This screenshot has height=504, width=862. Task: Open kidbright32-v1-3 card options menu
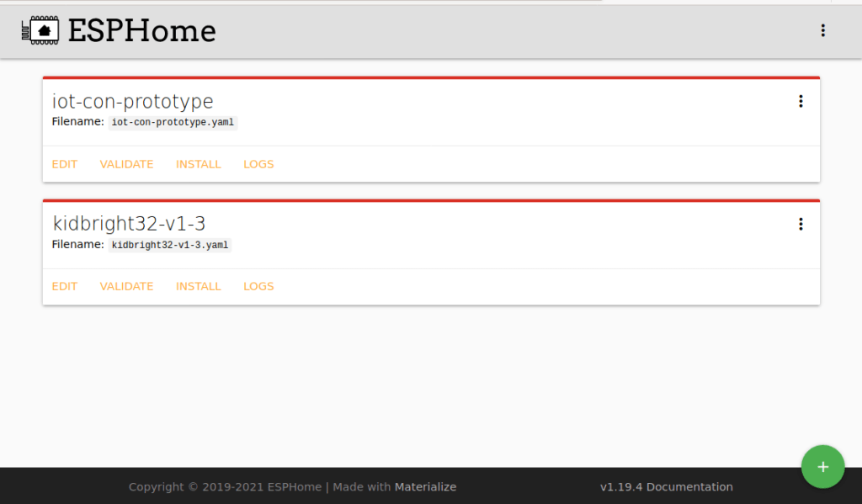click(801, 224)
